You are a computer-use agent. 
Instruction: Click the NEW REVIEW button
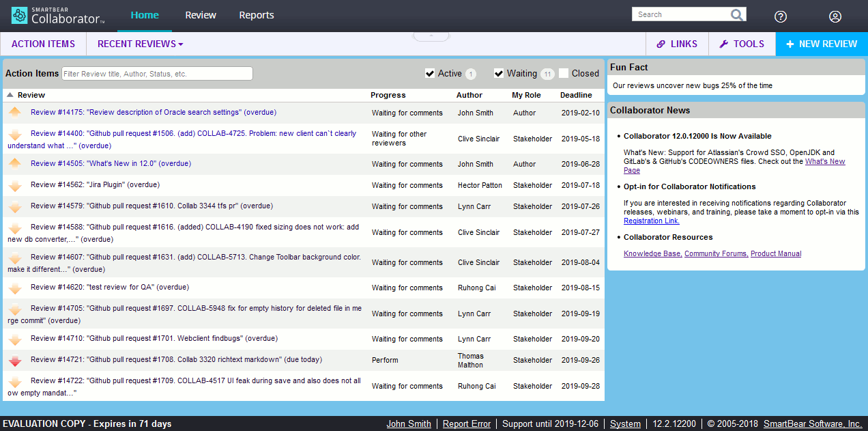822,43
